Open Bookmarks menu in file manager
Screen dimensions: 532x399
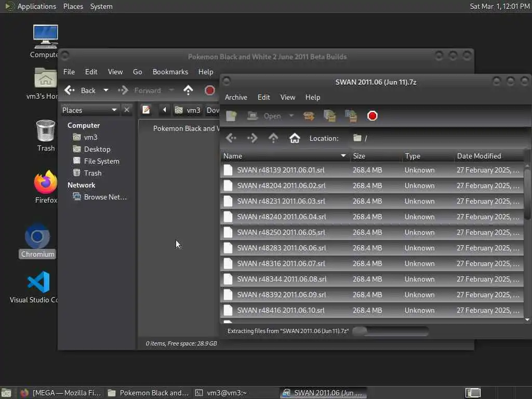(170, 72)
